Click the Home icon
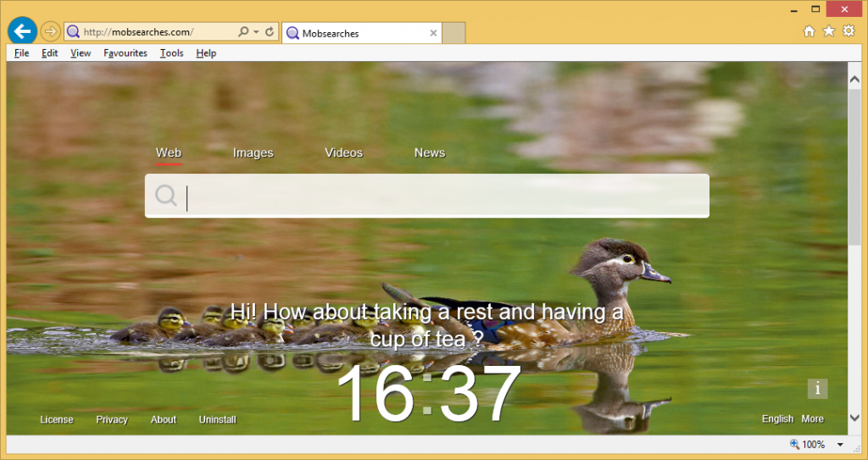 [810, 31]
